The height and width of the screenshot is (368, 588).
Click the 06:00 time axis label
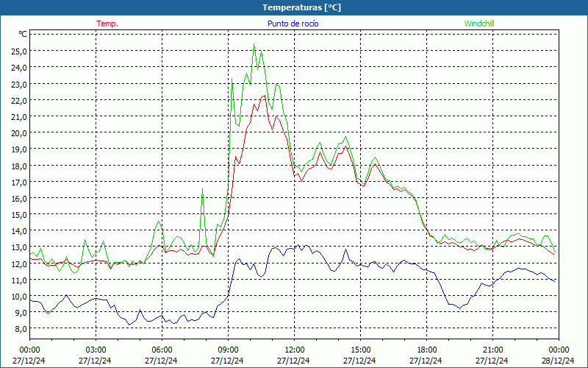pos(162,350)
